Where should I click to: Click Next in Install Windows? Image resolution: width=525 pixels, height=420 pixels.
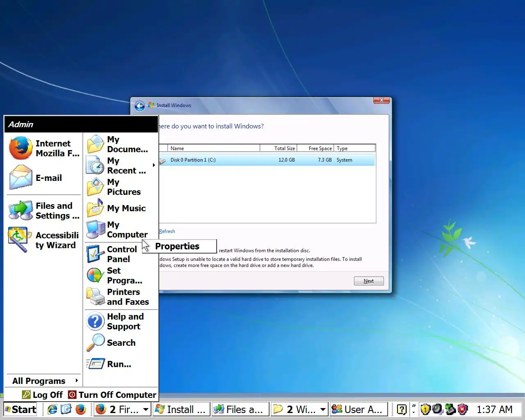point(369,281)
